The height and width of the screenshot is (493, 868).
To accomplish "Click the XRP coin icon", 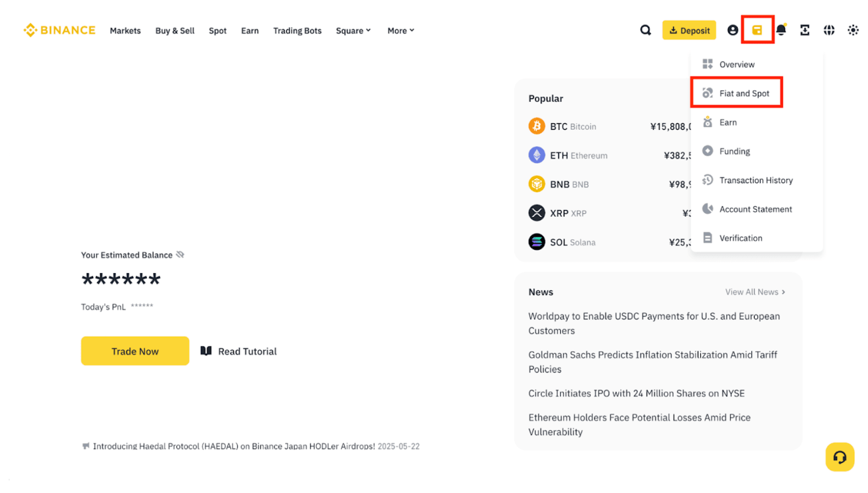I will pos(537,213).
